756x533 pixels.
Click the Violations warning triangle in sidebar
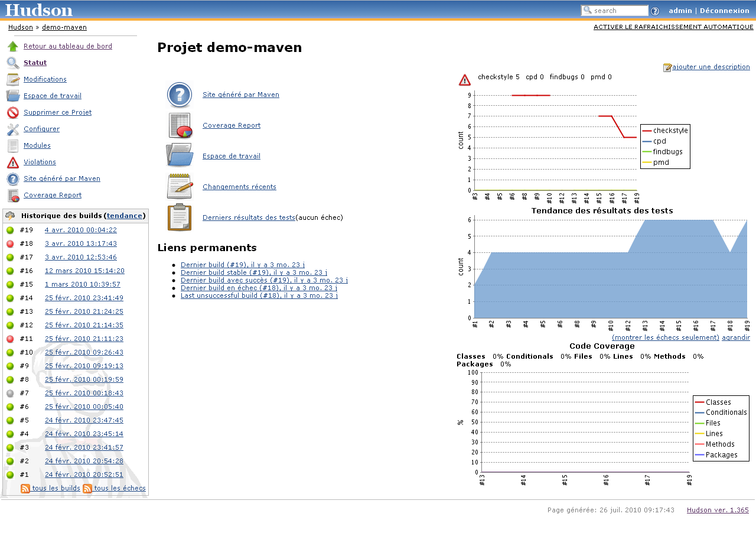click(x=13, y=162)
